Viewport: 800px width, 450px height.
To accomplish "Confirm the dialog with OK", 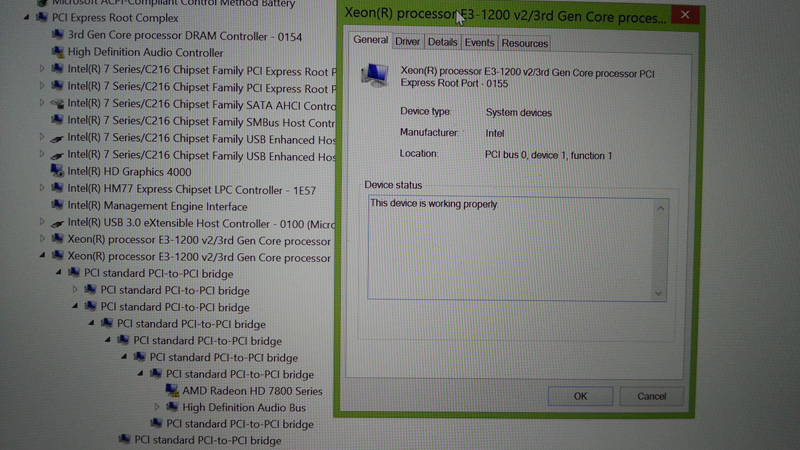I will [x=580, y=396].
